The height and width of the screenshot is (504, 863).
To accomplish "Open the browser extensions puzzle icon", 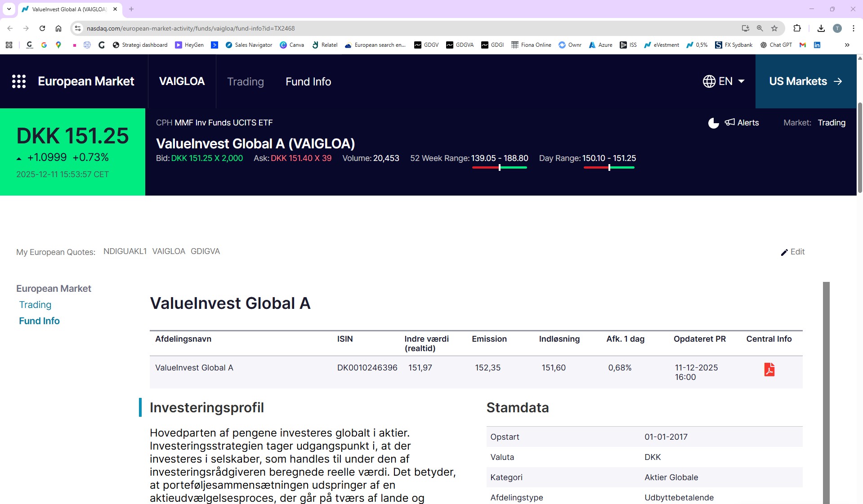I will [797, 28].
